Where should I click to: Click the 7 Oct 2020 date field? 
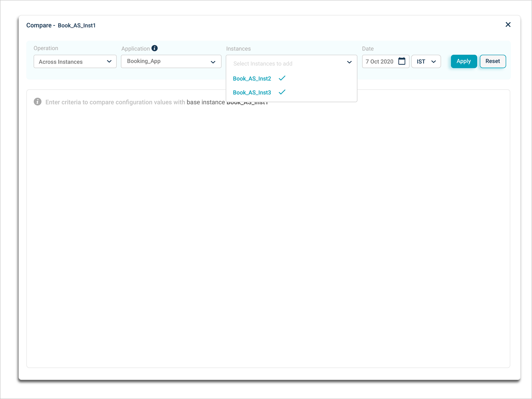pyautogui.click(x=380, y=62)
